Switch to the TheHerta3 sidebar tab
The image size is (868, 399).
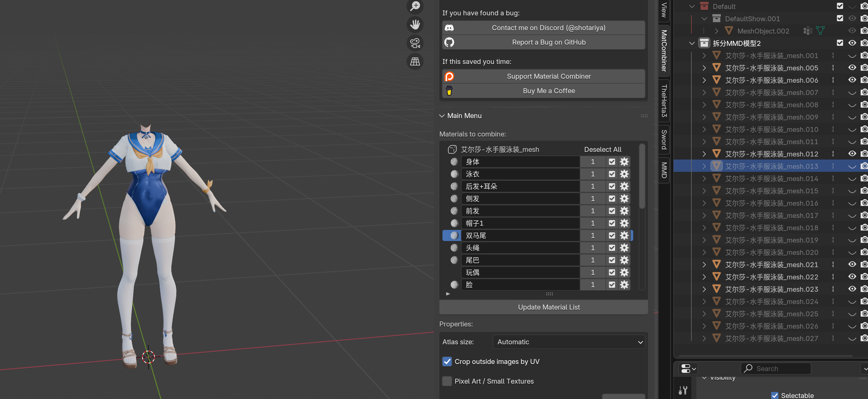pyautogui.click(x=664, y=100)
